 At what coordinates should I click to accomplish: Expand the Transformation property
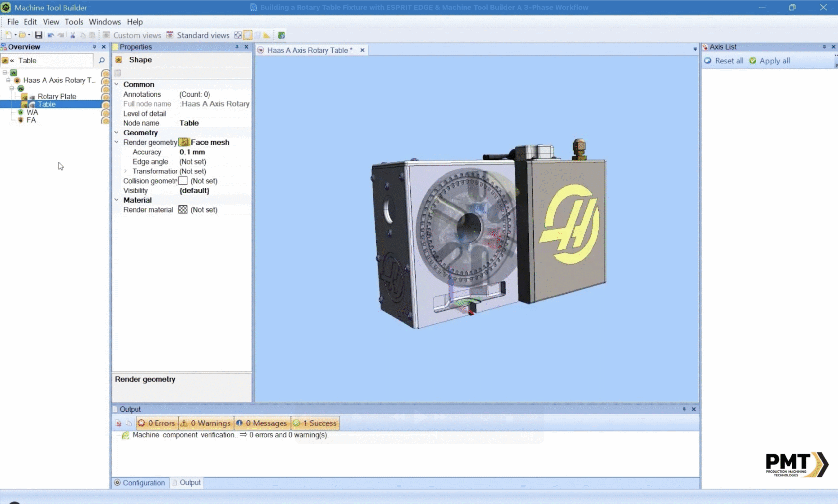click(x=126, y=171)
